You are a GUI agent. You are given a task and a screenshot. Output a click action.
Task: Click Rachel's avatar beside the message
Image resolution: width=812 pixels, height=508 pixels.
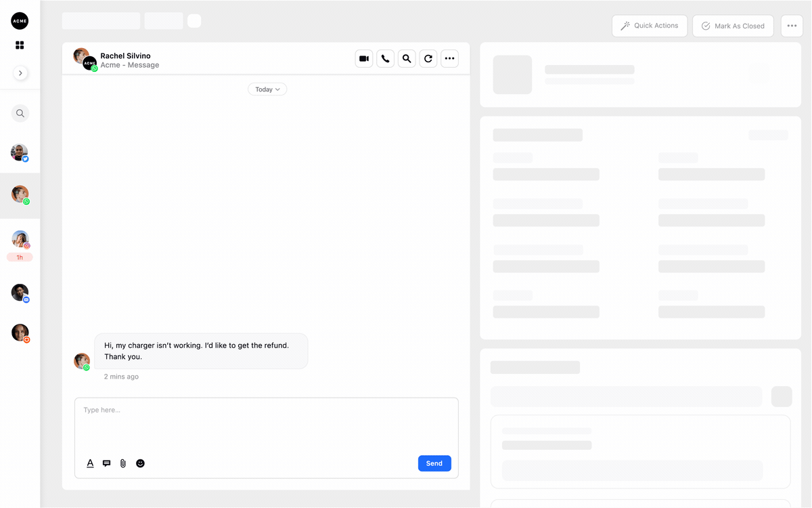(x=82, y=361)
